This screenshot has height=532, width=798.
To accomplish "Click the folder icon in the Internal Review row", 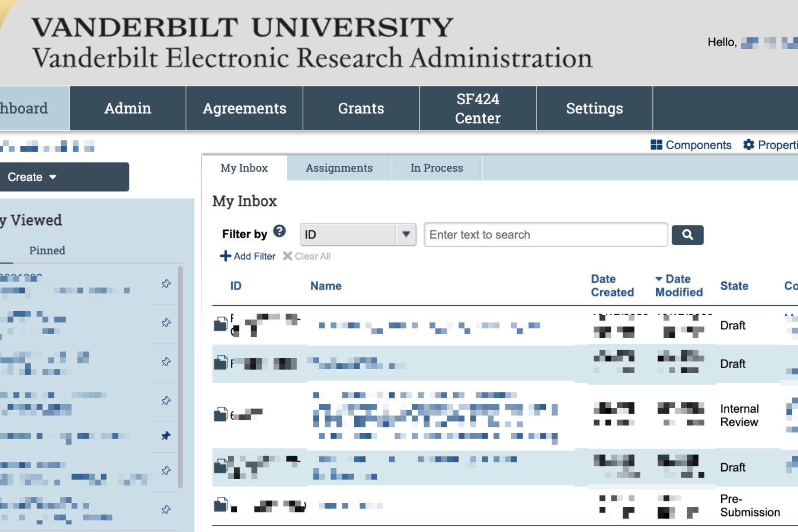I will [221, 415].
